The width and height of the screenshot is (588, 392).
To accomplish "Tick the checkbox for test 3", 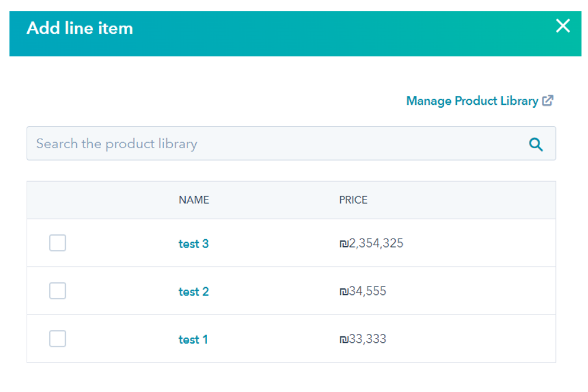I will click(x=57, y=243).
